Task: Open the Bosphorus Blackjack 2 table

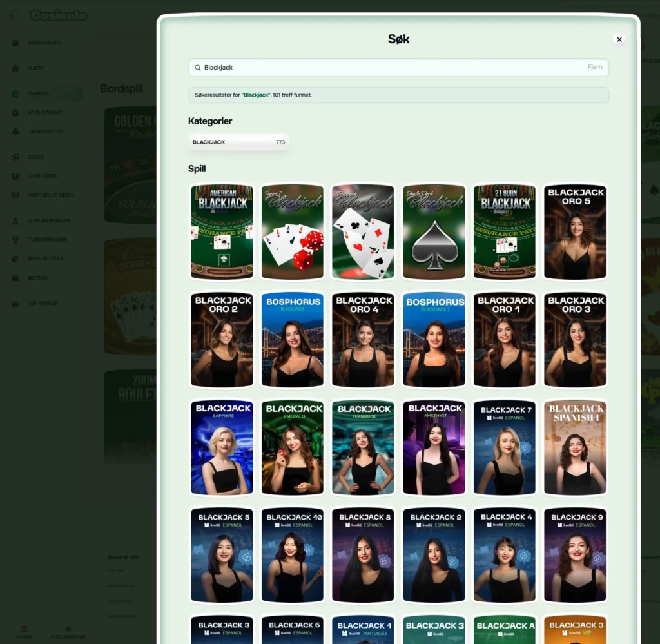Action: [434, 340]
